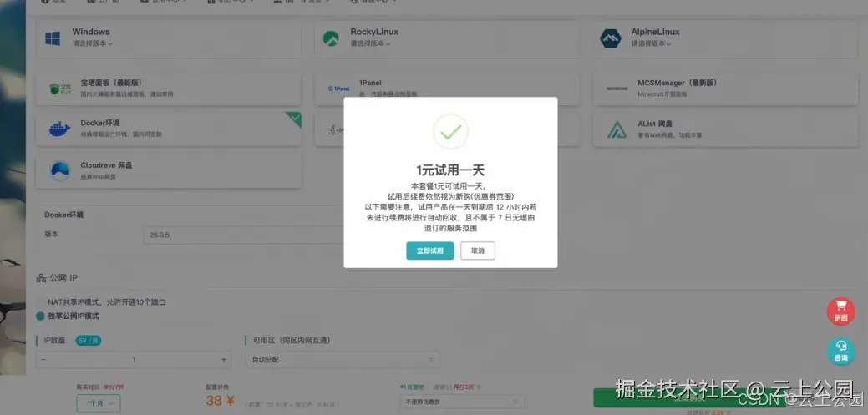Click the 1元试用一天 dialog title
This screenshot has width=868, height=415.
(450, 170)
